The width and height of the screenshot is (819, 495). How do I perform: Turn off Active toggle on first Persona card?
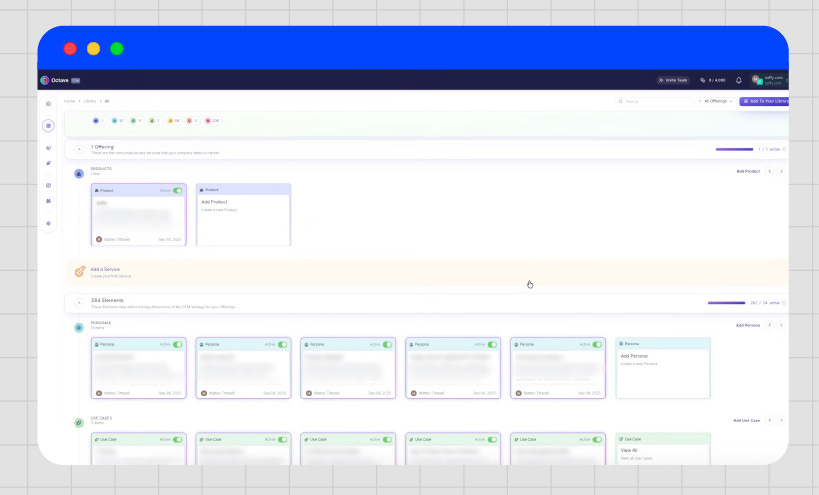click(x=178, y=345)
